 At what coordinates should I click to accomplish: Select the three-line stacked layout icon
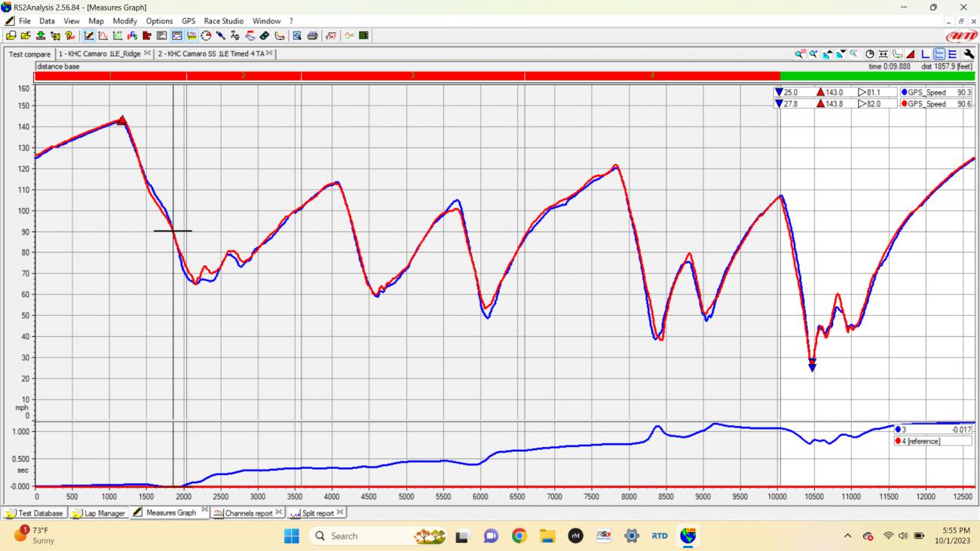pyautogui.click(x=952, y=54)
